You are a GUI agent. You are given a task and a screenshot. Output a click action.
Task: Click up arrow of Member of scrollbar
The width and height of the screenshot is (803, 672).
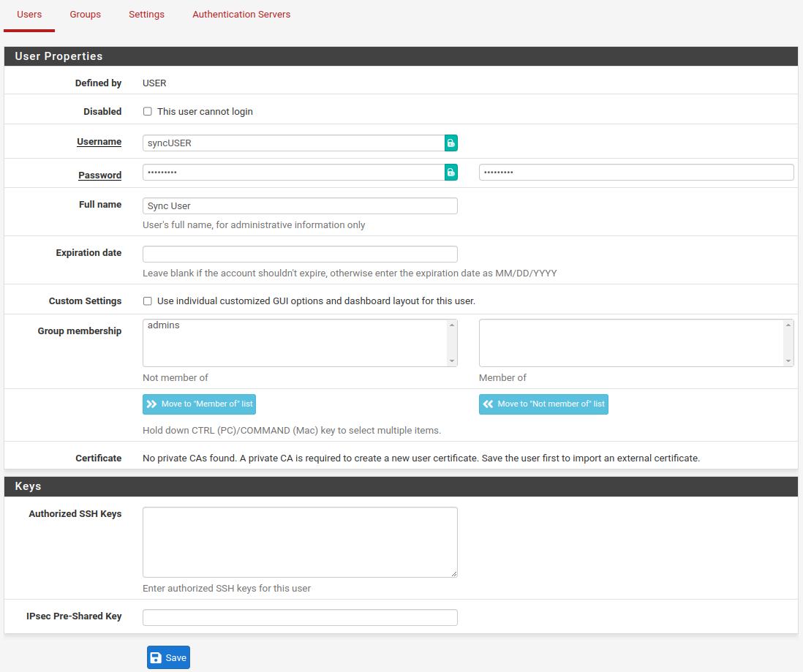[788, 325]
